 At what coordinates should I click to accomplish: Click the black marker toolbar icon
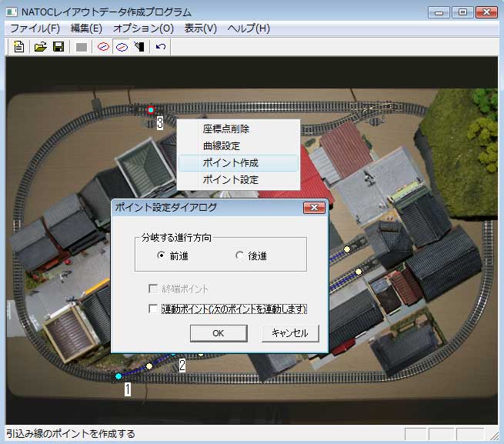point(139,47)
